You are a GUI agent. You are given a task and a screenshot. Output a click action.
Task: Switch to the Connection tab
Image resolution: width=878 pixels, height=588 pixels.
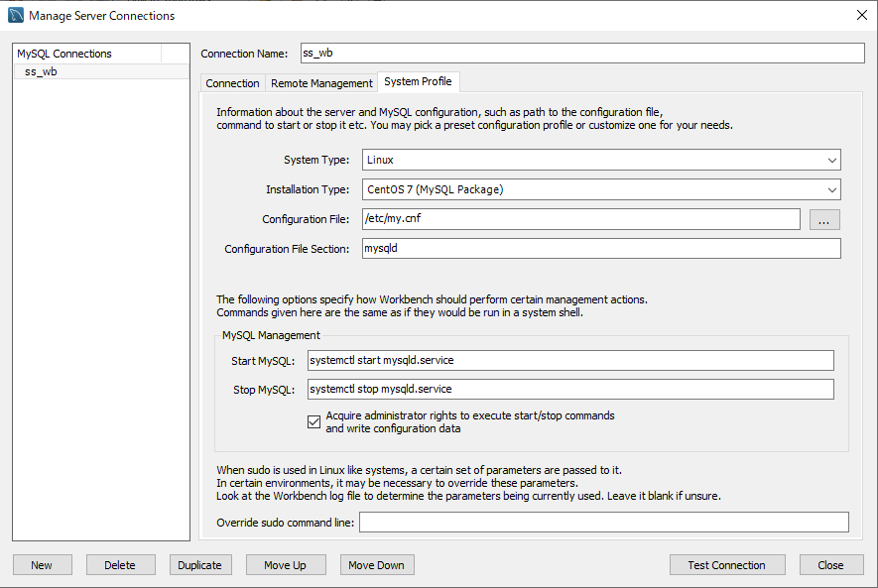coord(232,83)
